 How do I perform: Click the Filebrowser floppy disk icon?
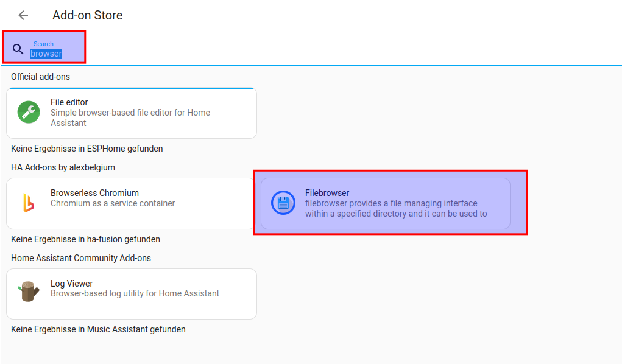(283, 203)
